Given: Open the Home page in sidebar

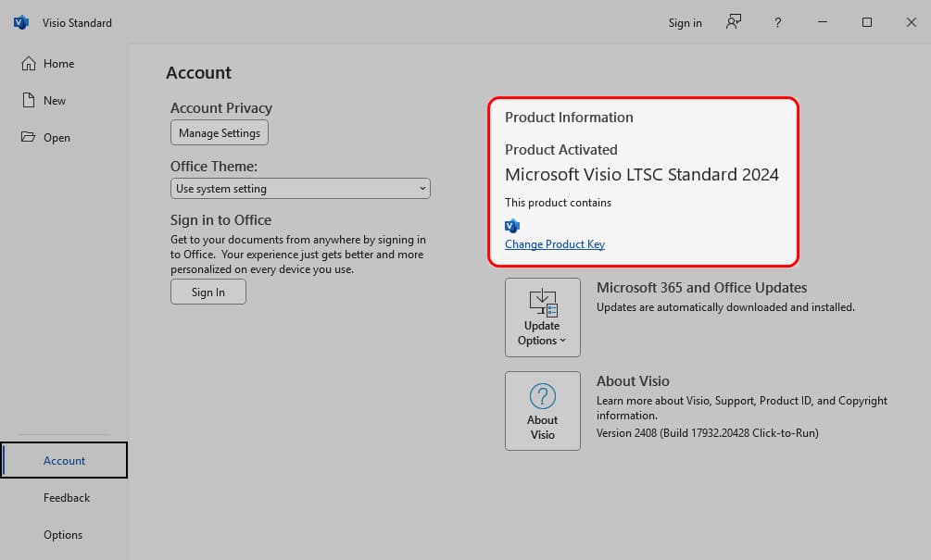Looking at the screenshot, I should tap(64, 64).
